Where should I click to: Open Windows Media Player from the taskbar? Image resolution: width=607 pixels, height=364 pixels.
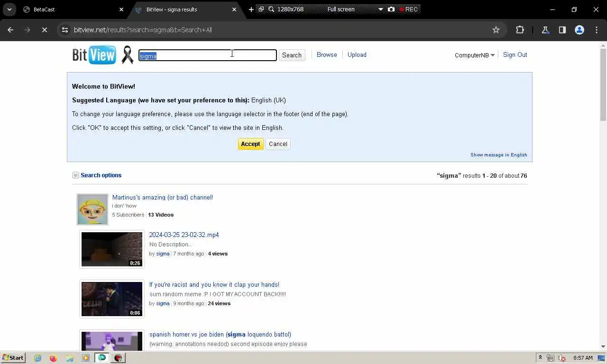86,358
